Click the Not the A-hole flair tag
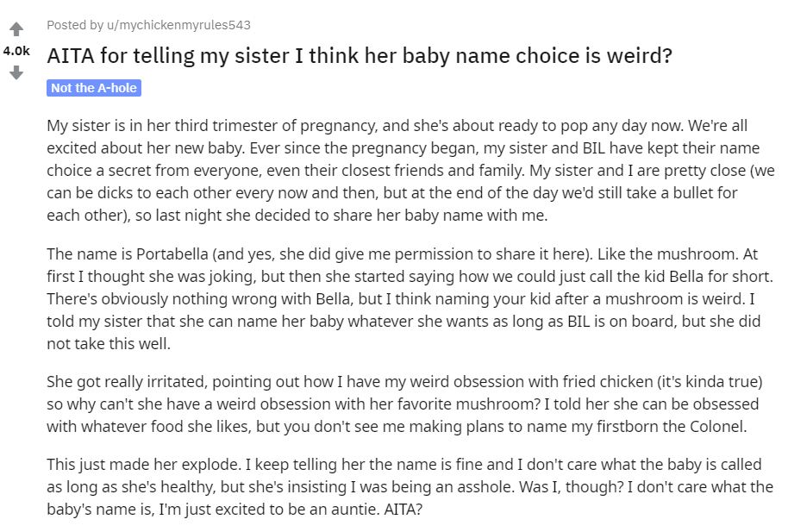788x532 pixels. [94, 88]
